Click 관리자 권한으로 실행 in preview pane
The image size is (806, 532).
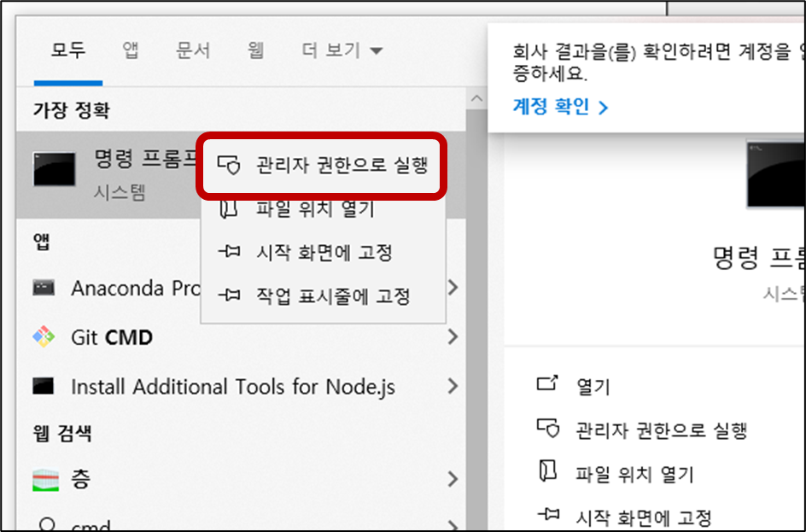point(661,430)
